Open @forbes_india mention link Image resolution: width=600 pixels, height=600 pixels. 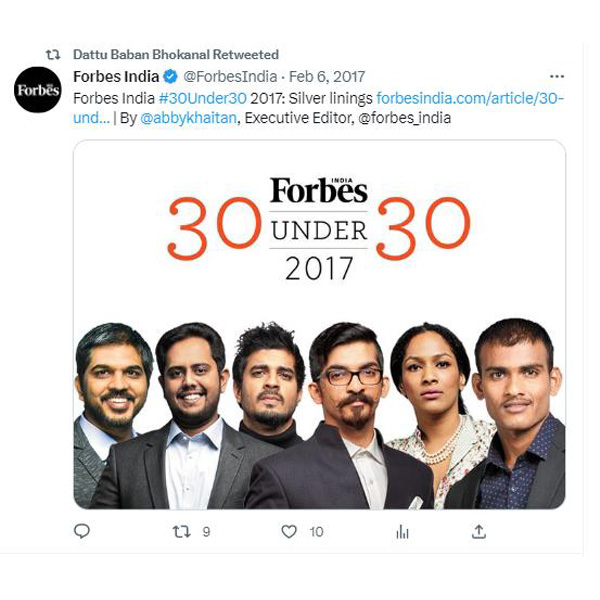point(404,118)
